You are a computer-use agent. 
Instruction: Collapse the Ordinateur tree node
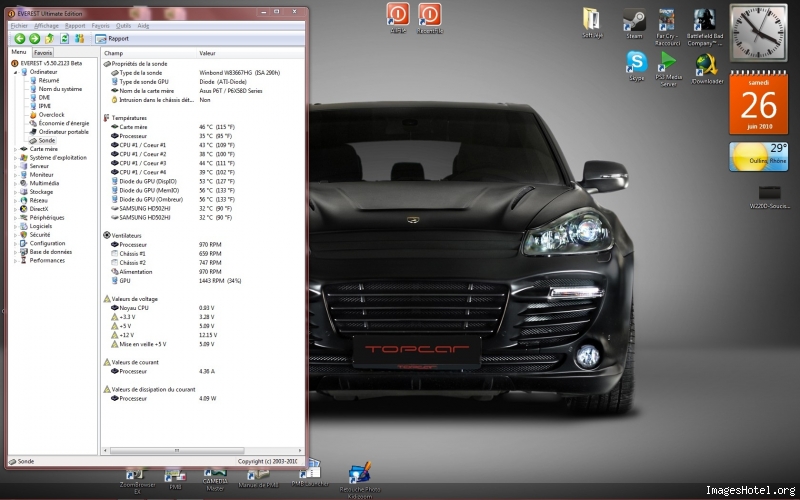pos(16,72)
